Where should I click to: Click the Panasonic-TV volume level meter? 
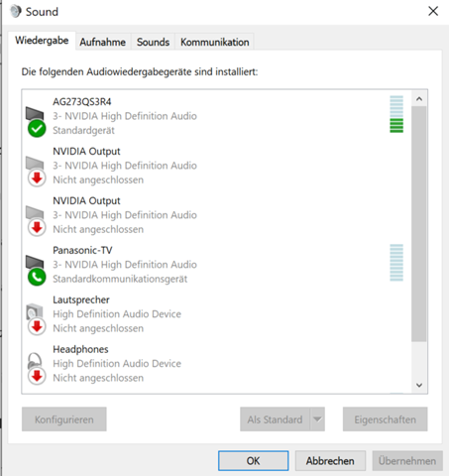coord(396,263)
